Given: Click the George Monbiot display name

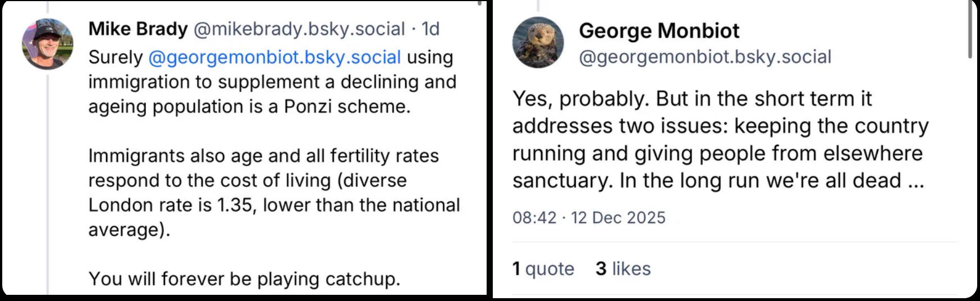Looking at the screenshot, I should 659,31.
